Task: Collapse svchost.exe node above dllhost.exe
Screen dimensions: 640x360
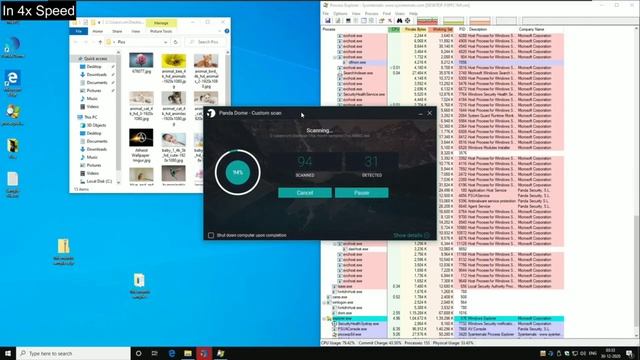Action: [335, 57]
